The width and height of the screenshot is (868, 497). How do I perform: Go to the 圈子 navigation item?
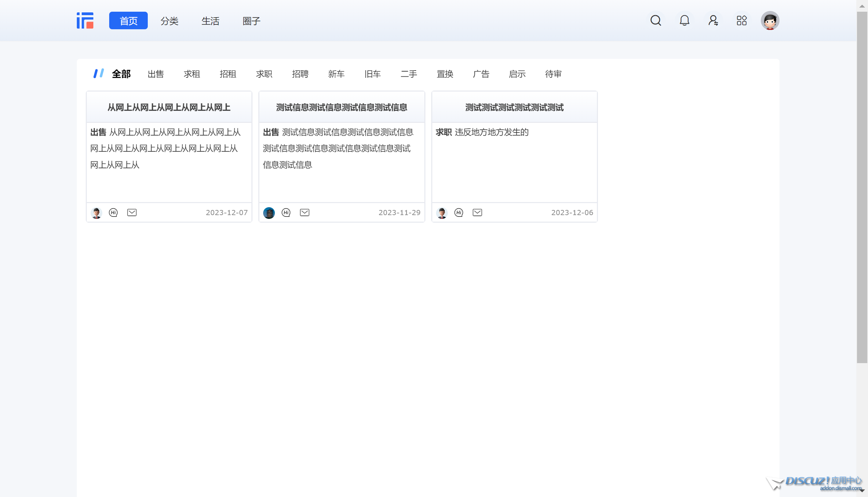tap(251, 21)
